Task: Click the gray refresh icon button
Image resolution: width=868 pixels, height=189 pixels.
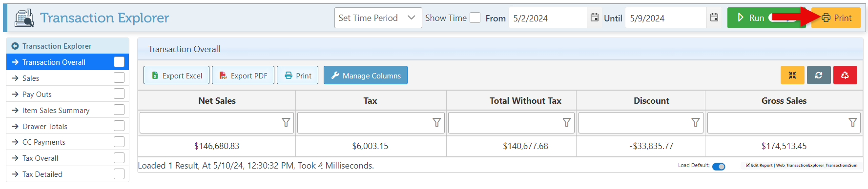Action: pos(819,76)
